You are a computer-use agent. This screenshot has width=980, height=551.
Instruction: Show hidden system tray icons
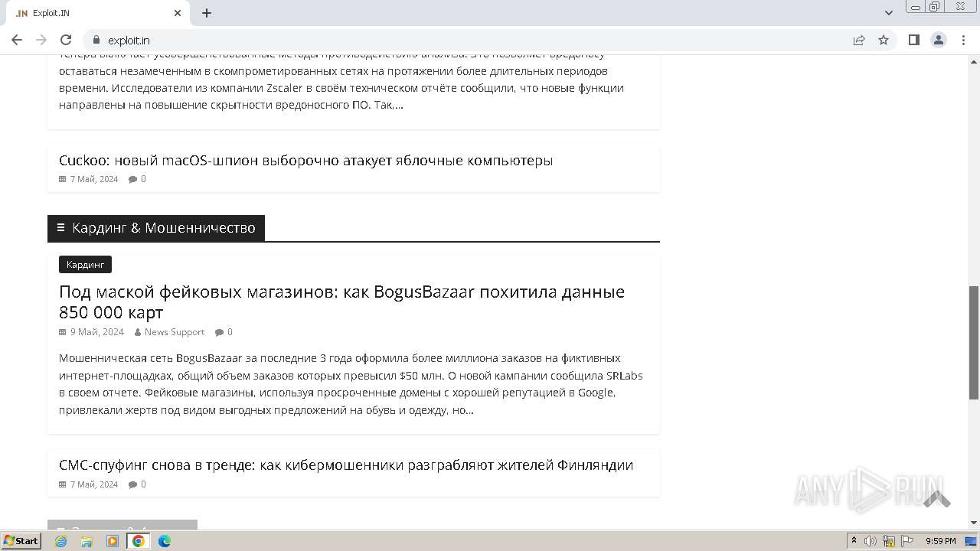point(854,541)
